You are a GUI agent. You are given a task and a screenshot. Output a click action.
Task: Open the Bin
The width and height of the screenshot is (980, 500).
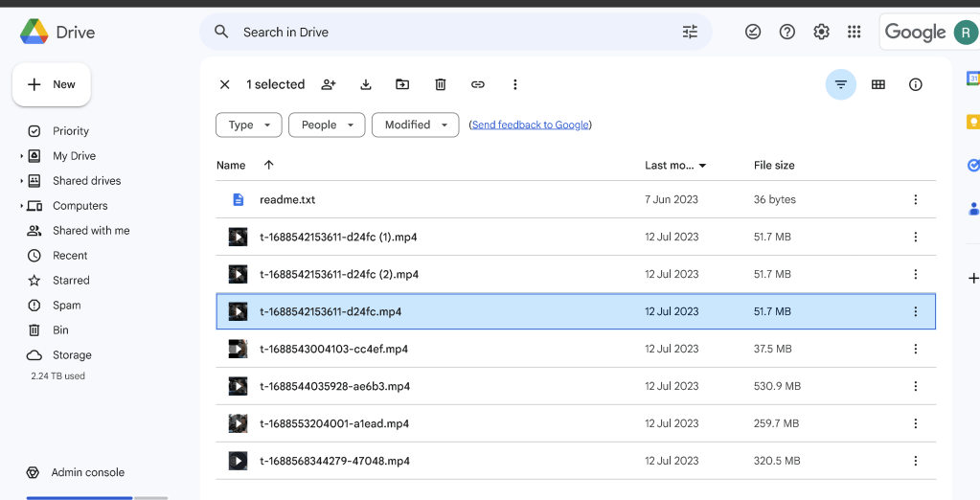[x=60, y=330]
